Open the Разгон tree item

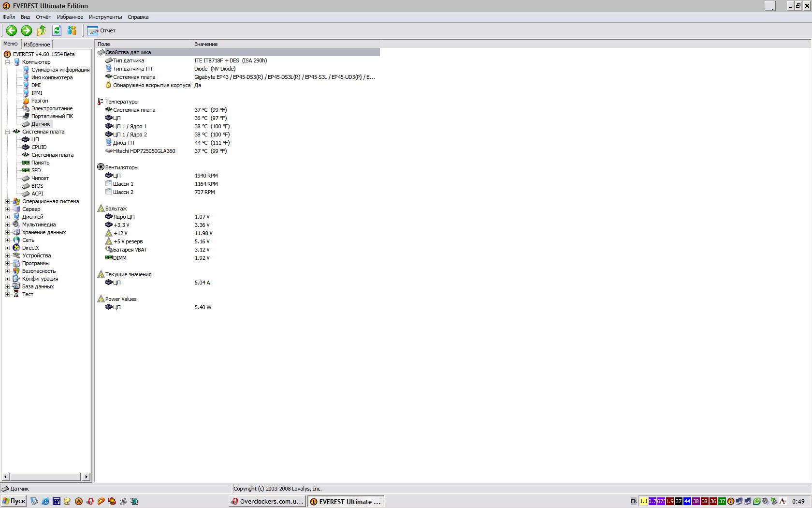40,101
